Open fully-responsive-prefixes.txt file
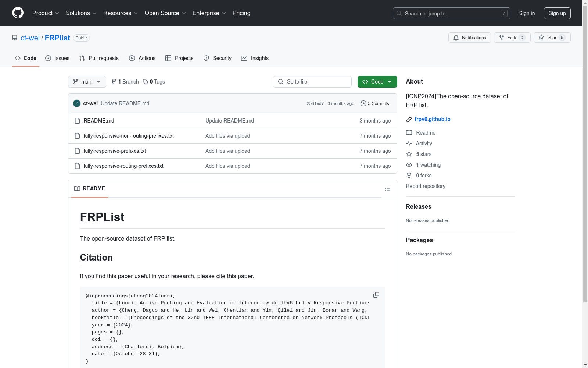The width and height of the screenshot is (588, 368). pos(115,151)
